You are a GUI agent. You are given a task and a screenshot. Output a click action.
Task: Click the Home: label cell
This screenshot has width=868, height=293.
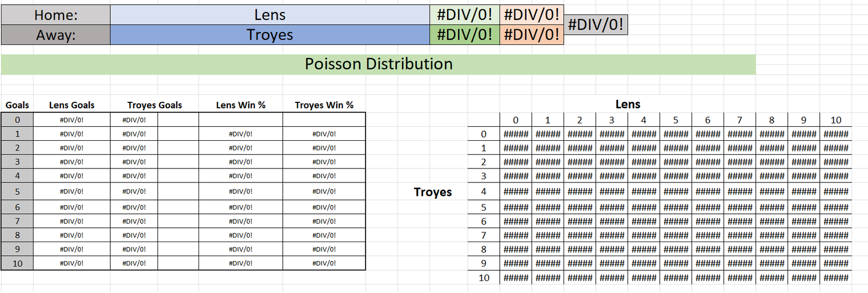click(x=56, y=15)
